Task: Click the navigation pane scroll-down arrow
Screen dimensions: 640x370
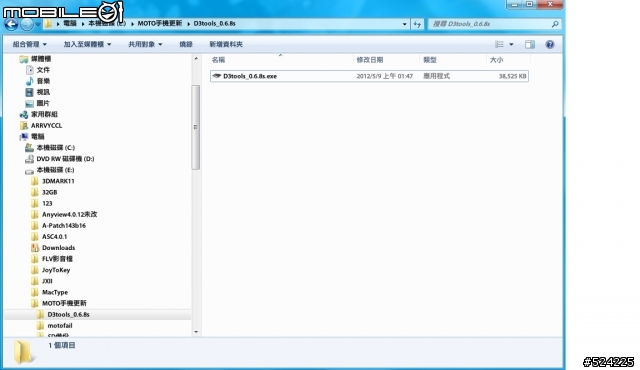Action: point(196,332)
